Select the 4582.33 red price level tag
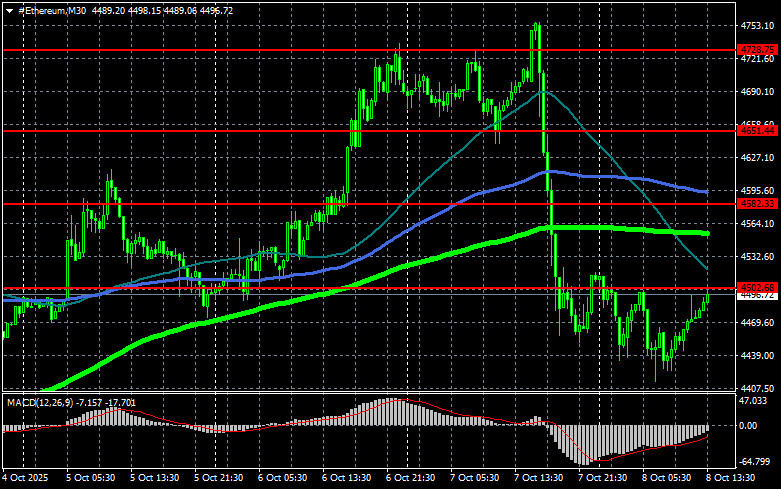Viewport: 781px width, 489px height. [x=757, y=203]
